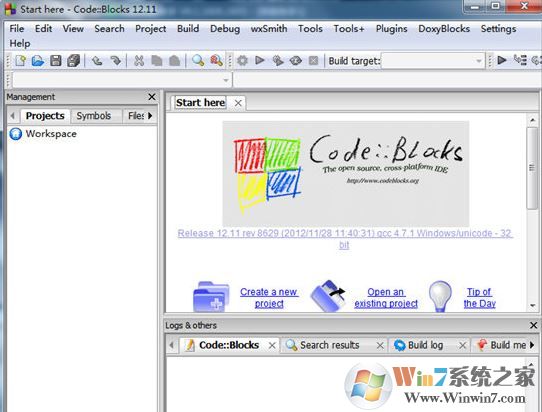Click the Abort build icon
The image size is (542, 412).
click(314, 61)
